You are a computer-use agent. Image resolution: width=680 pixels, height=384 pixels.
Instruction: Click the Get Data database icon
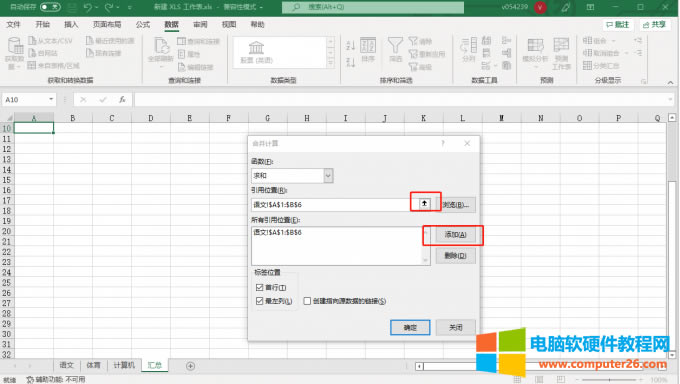[x=15, y=46]
